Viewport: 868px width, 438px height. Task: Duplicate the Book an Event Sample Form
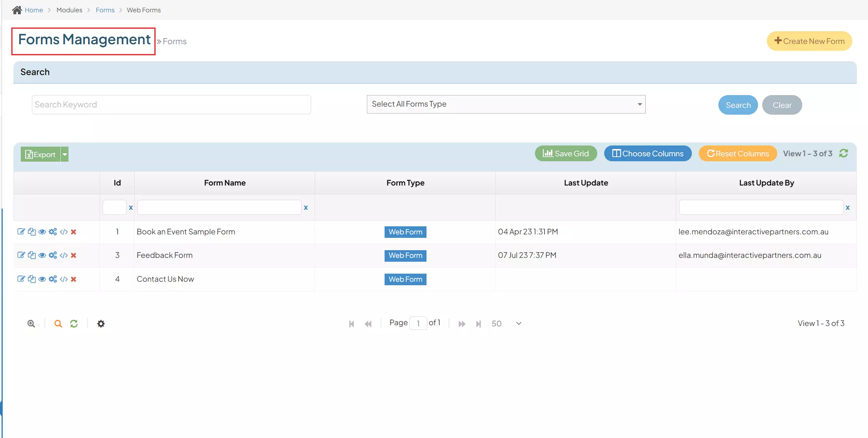click(x=32, y=232)
